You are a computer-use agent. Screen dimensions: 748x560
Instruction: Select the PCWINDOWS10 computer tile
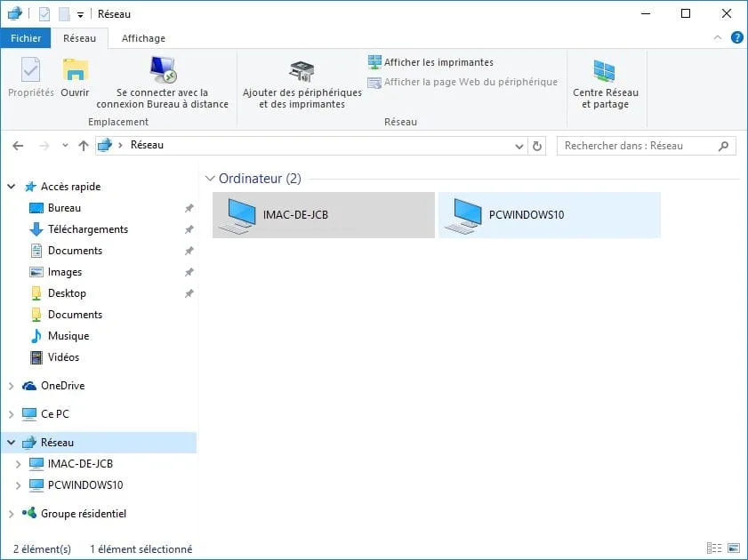pyautogui.click(x=550, y=215)
